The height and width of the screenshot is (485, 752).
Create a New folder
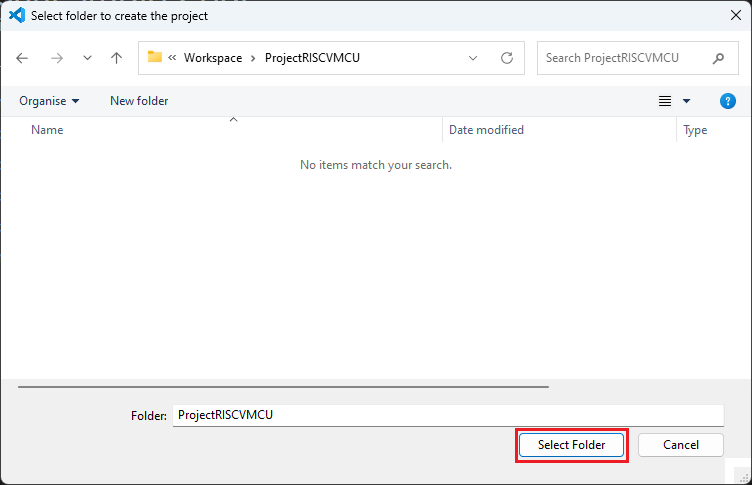click(139, 101)
